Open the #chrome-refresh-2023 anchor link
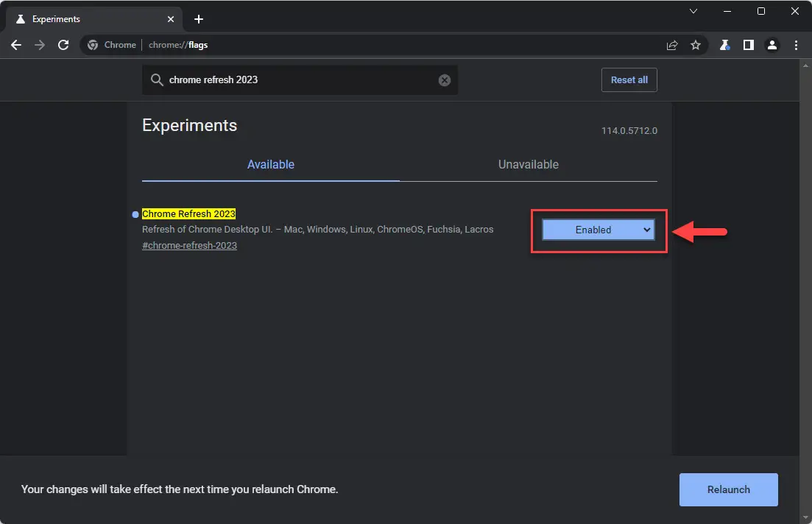This screenshot has width=812, height=524. 189,245
